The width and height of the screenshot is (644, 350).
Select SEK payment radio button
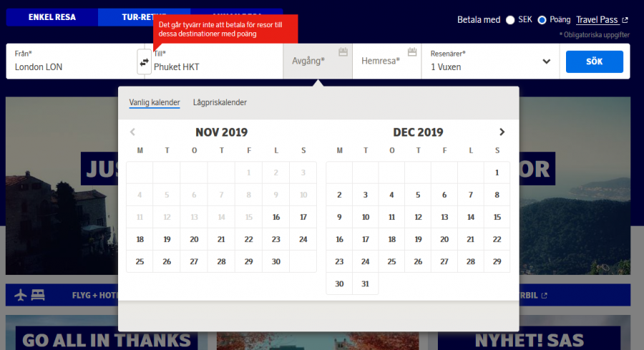click(x=510, y=20)
